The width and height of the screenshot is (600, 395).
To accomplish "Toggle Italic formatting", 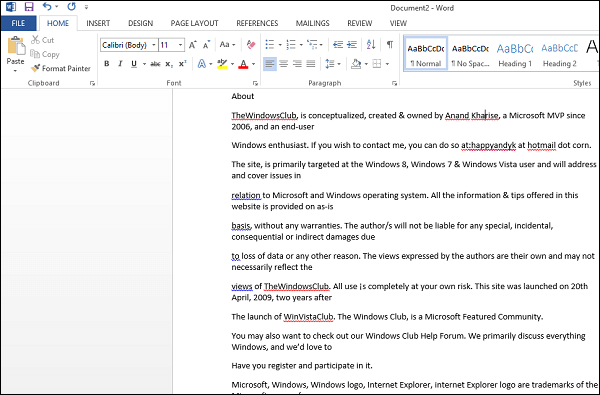I will tap(120, 64).
